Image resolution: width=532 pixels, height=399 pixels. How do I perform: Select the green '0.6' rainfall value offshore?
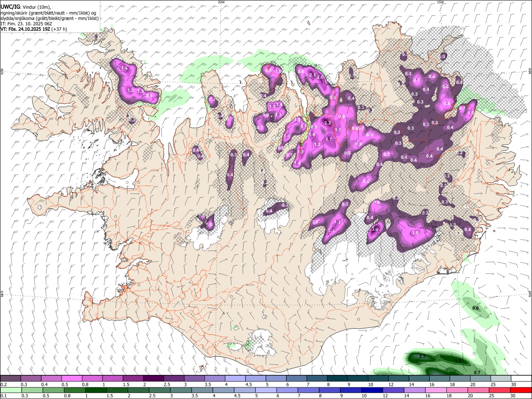point(476,308)
